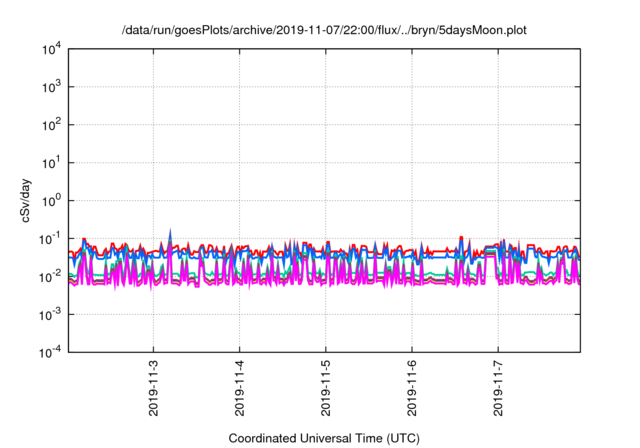The image size is (640, 448).
Task: Click the 10^0 y-axis tick label
Action: tap(48, 200)
